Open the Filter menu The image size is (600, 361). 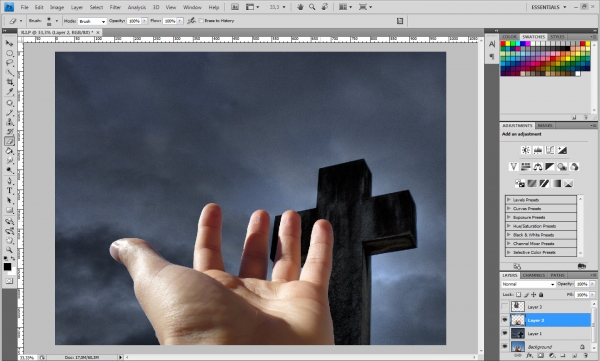pos(115,7)
